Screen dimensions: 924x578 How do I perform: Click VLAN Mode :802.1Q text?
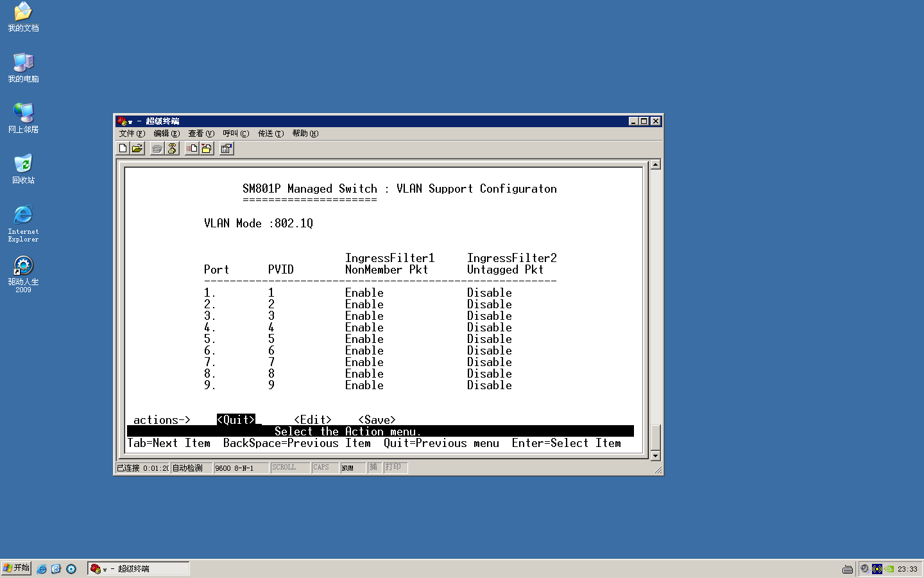pyautogui.click(x=259, y=223)
